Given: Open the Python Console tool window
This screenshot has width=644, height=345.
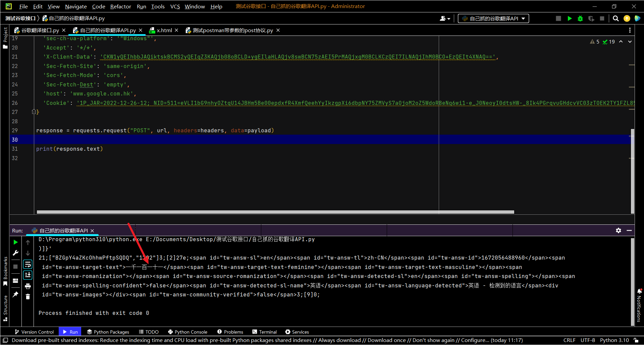Looking at the screenshot, I should 188,332.
